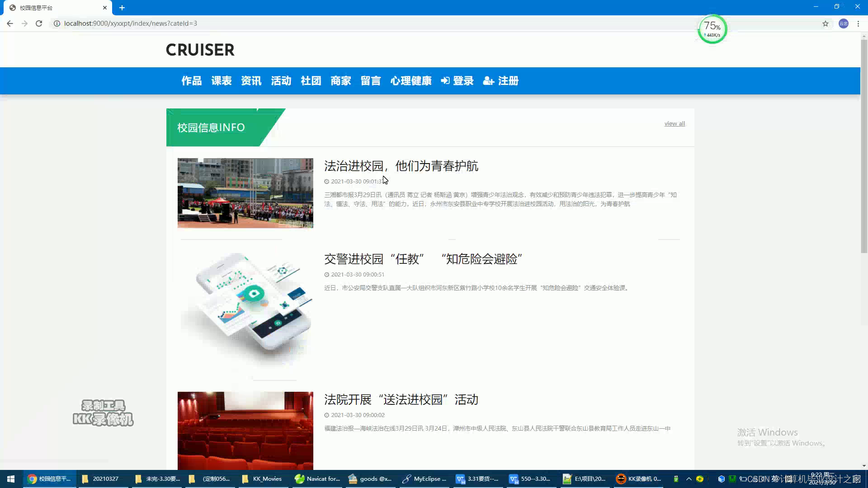Open goods @x... window in taskbar
This screenshot has height=488, width=868.
pos(371,479)
